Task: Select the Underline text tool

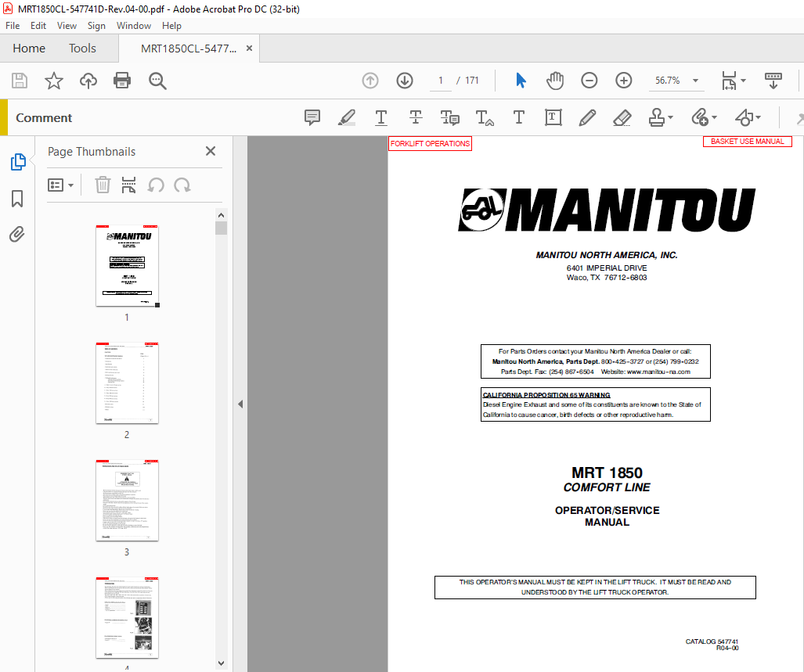Action: [381, 118]
